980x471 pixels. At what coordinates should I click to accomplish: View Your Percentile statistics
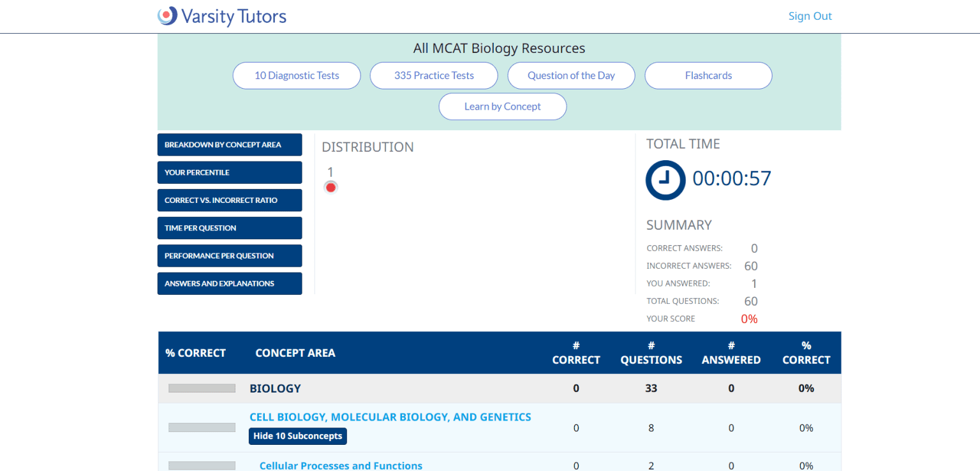(x=229, y=172)
